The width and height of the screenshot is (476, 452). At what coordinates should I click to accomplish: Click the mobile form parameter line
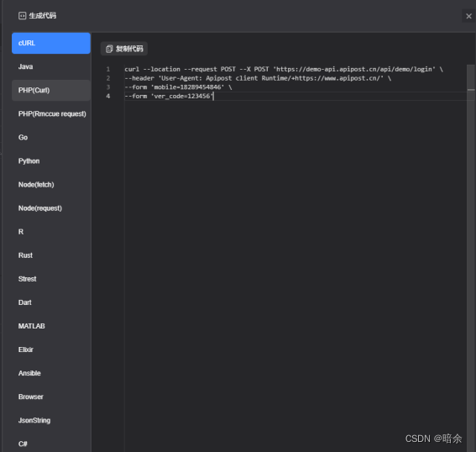178,87
